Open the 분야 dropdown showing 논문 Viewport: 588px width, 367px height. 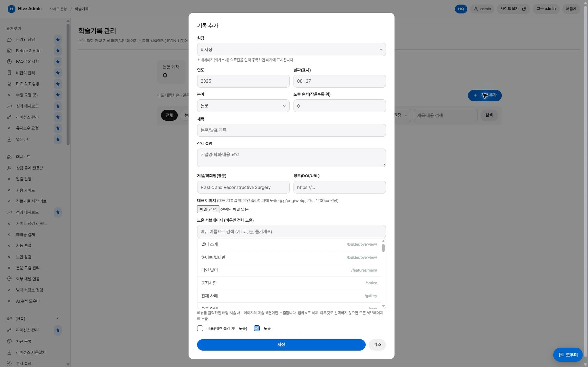243,106
